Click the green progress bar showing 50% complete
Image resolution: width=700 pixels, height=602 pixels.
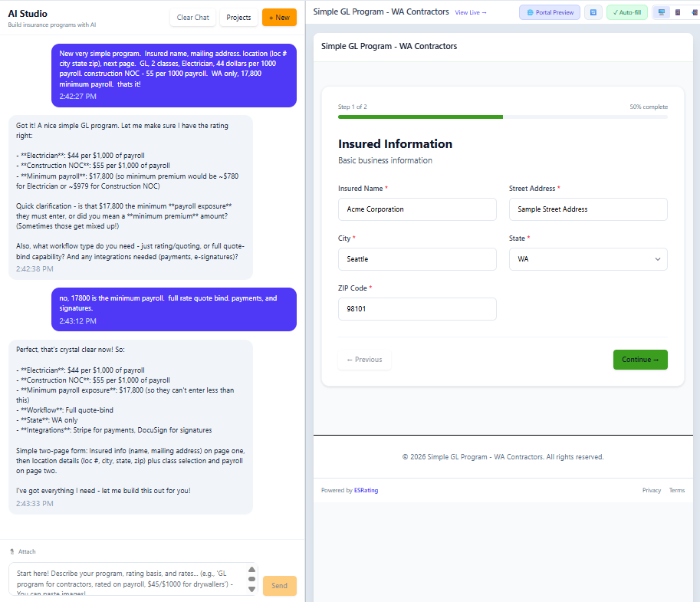[419, 117]
